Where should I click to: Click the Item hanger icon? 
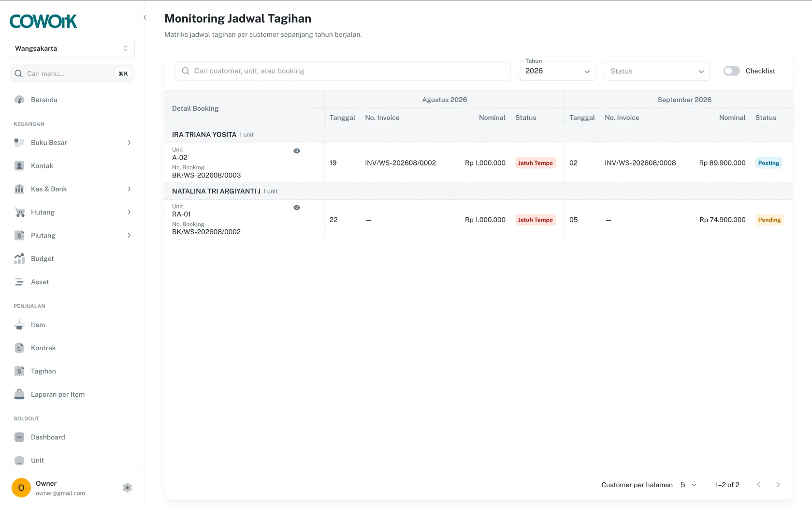[19, 325]
